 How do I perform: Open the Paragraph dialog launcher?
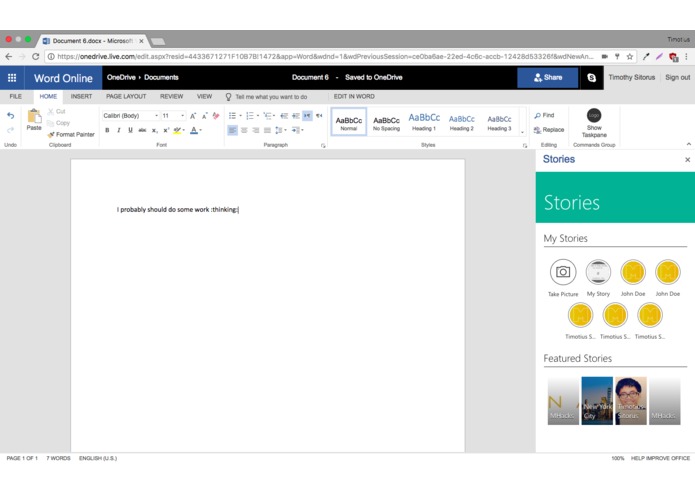pyautogui.click(x=323, y=145)
